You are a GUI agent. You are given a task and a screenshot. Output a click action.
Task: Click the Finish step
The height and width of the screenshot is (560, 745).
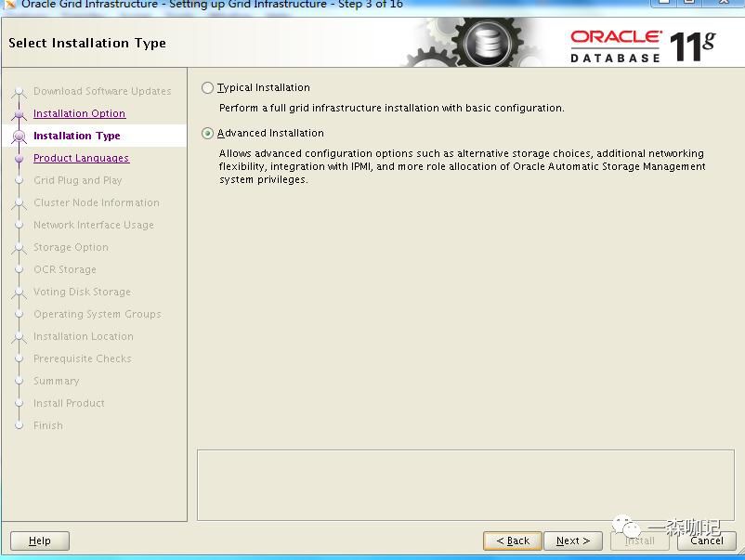pyautogui.click(x=48, y=426)
